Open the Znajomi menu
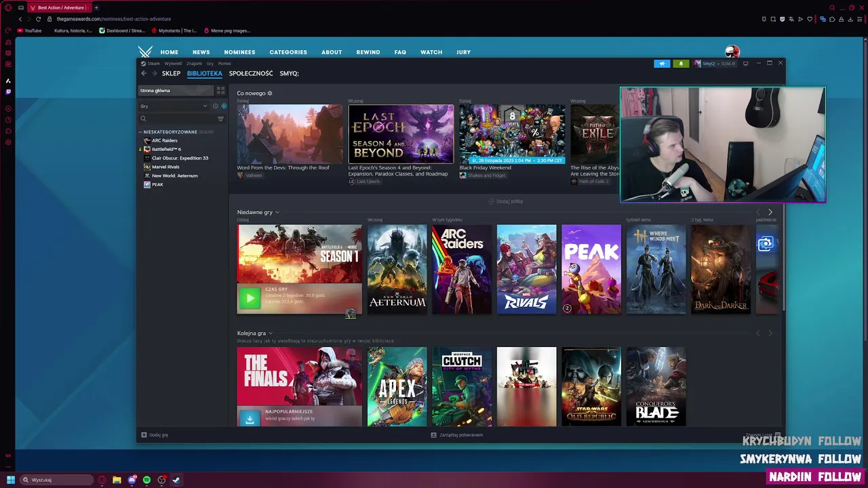Image resolution: width=868 pixels, height=488 pixels. click(x=194, y=64)
